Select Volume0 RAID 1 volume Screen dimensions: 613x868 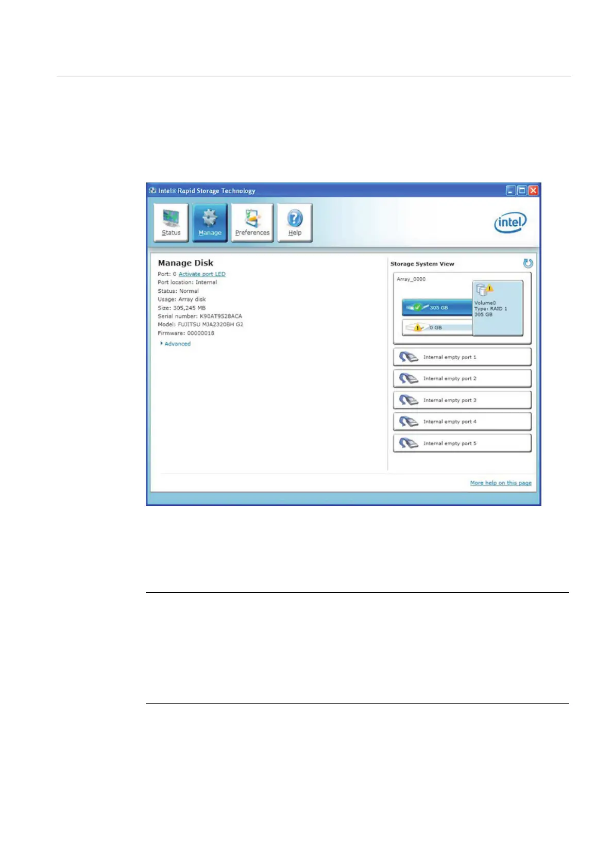(x=498, y=308)
